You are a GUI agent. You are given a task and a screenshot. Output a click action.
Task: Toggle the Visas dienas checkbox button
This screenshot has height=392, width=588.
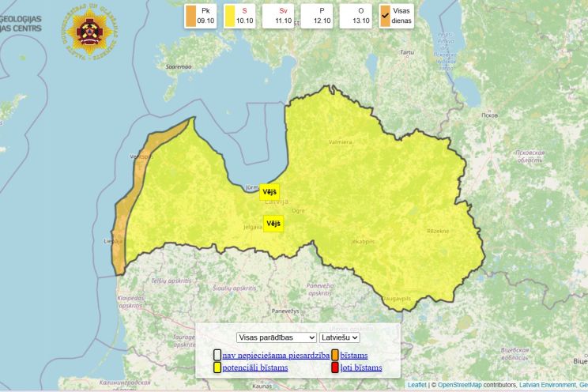[397, 16]
